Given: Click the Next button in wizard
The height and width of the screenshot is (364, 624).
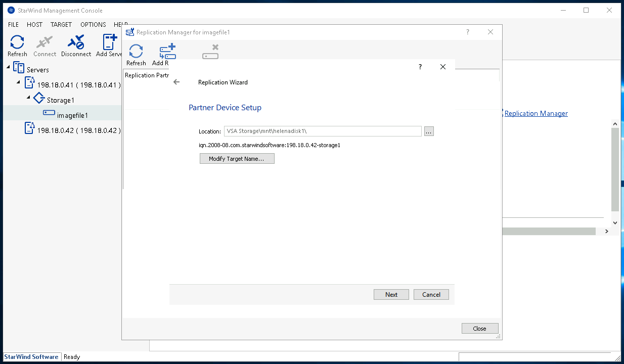Looking at the screenshot, I should pos(391,294).
